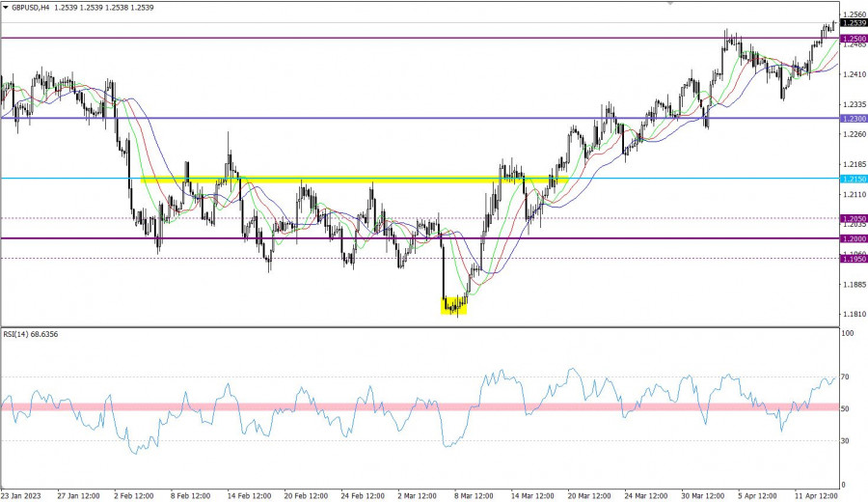Open the GBPUSD,H4 chart dropdown arrow
This screenshot has height=502, width=868.
point(6,8)
